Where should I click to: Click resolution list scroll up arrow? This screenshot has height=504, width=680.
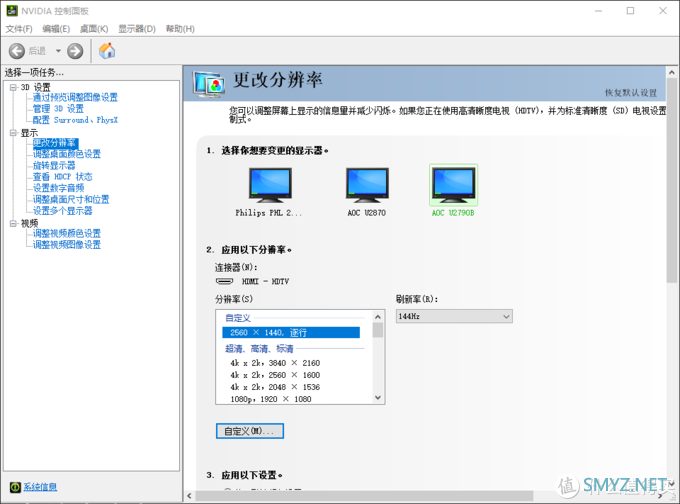pyautogui.click(x=378, y=317)
